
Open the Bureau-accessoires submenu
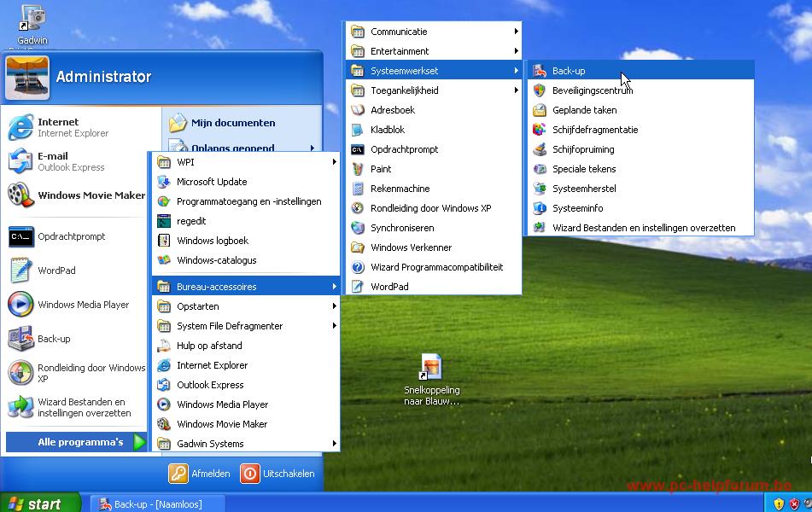[x=246, y=287]
